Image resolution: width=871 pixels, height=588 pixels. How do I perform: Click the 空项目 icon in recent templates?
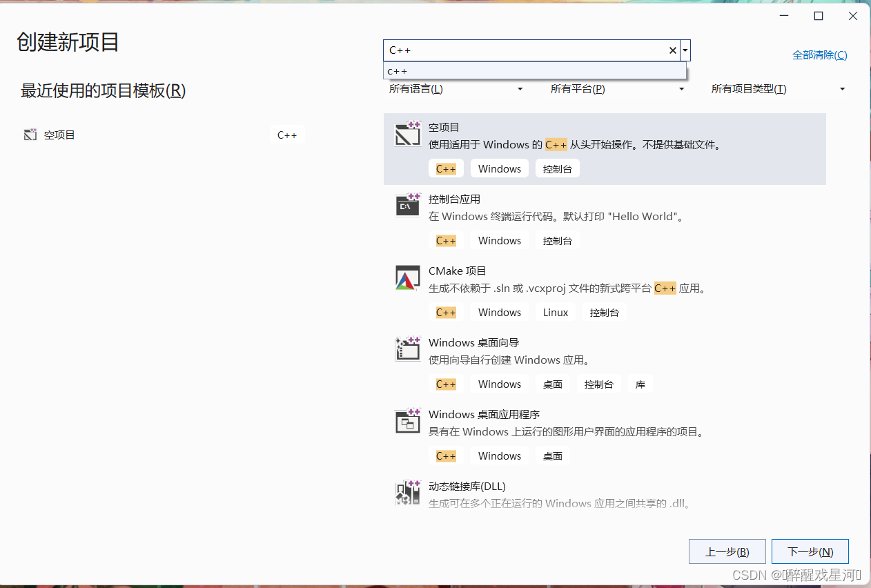(30, 135)
